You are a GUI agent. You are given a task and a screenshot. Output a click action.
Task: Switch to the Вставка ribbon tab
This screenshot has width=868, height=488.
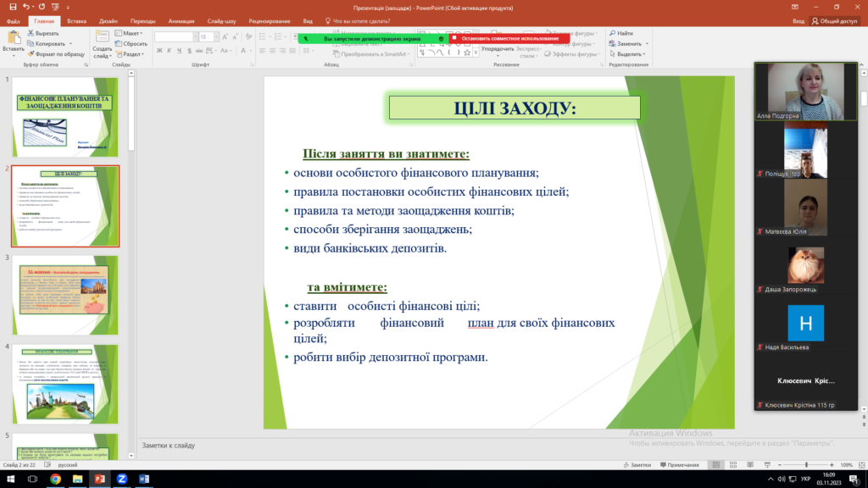coord(76,21)
